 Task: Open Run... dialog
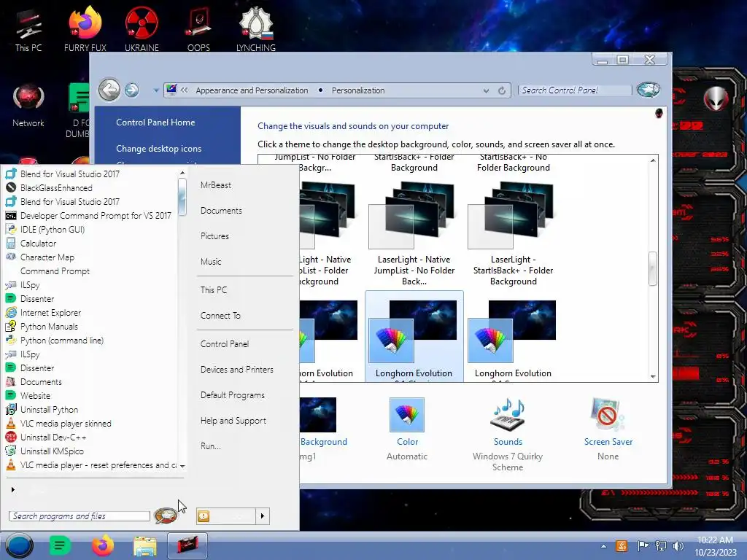[x=211, y=446]
